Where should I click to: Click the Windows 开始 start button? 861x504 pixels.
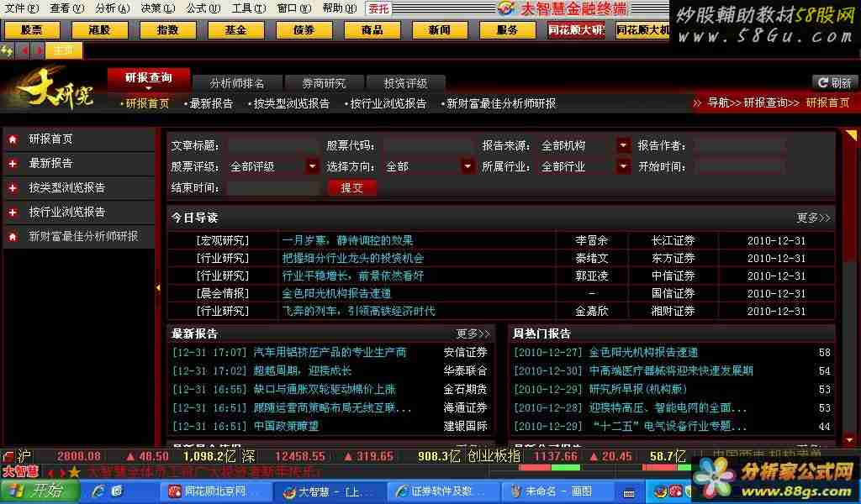pyautogui.click(x=40, y=491)
